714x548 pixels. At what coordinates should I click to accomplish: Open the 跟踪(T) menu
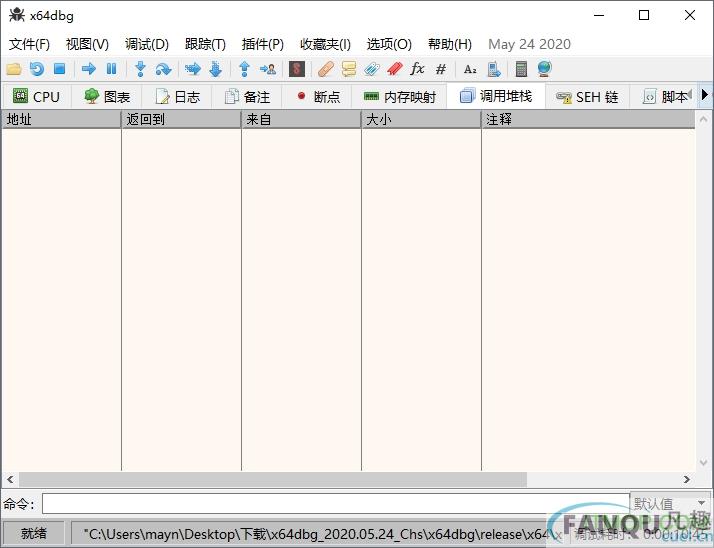(x=205, y=44)
